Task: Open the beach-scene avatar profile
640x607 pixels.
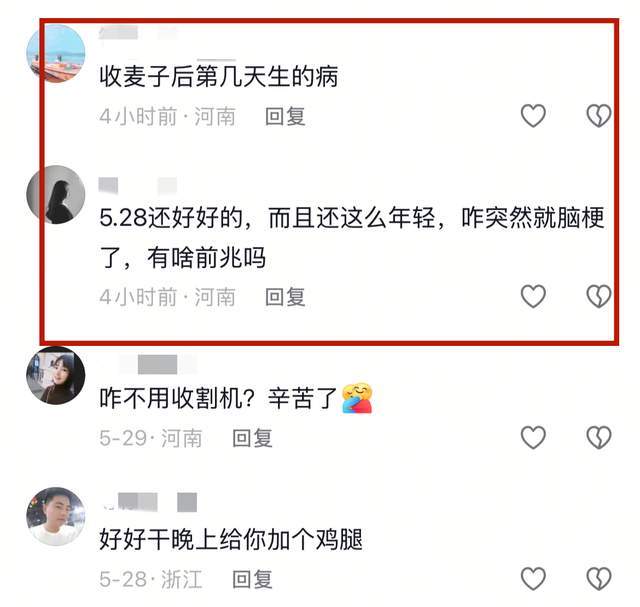Action: pyautogui.click(x=56, y=53)
